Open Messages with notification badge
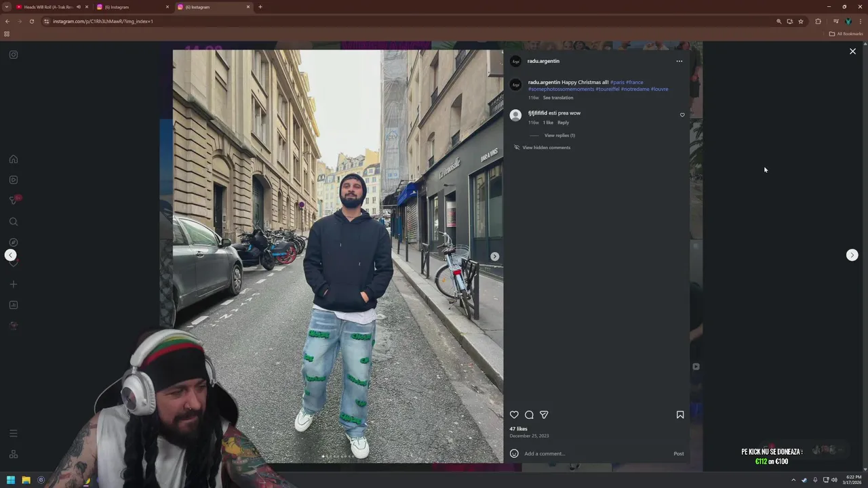This screenshot has height=488, width=868. click(x=14, y=200)
